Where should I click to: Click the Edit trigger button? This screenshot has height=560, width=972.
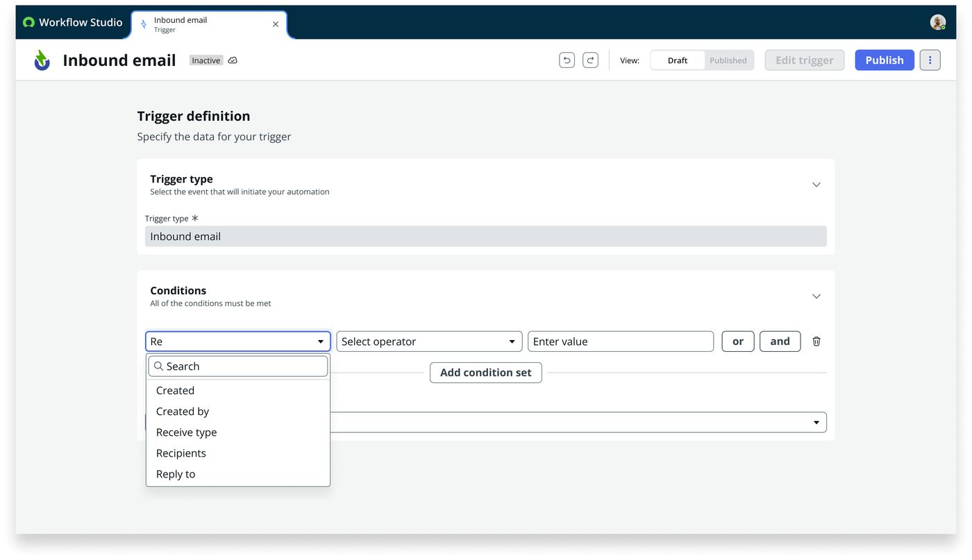[x=805, y=60]
